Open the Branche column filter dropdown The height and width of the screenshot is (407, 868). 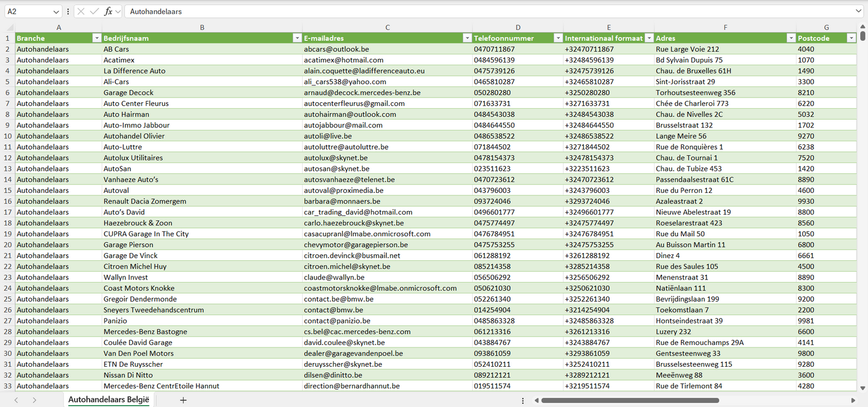click(x=96, y=38)
